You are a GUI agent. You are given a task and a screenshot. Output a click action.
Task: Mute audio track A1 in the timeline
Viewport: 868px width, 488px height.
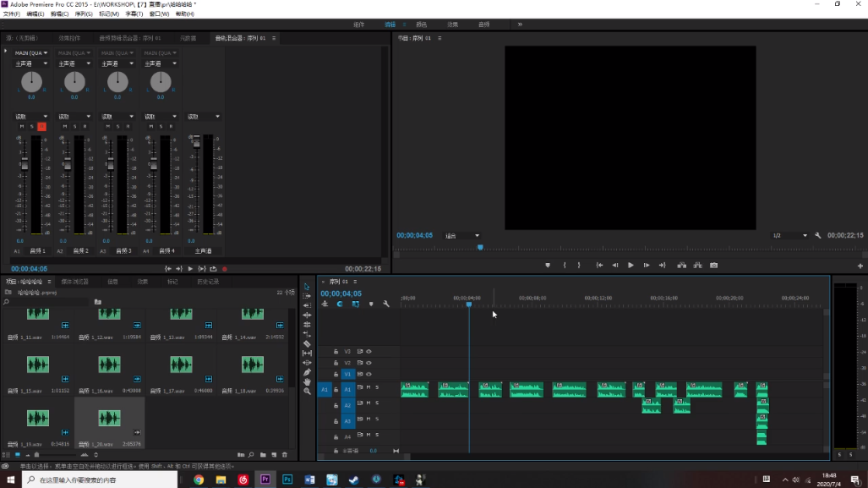point(368,388)
